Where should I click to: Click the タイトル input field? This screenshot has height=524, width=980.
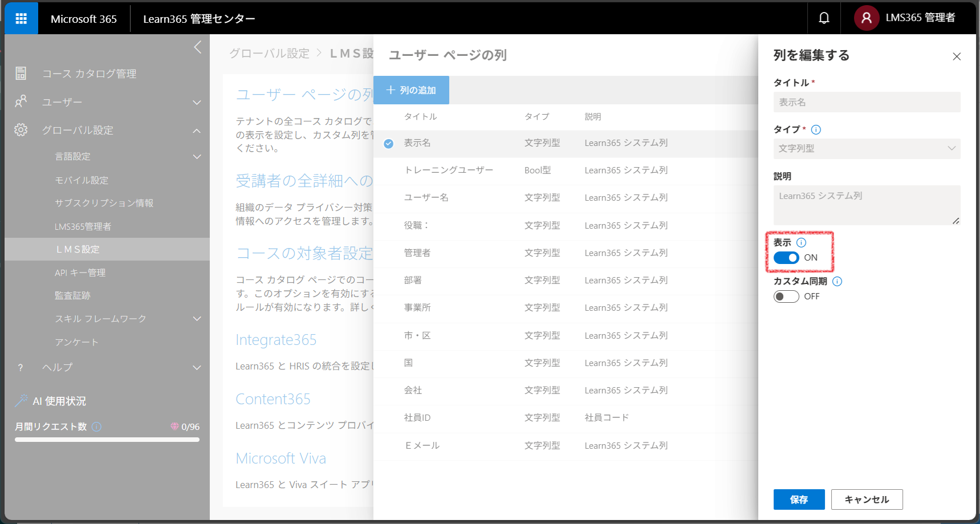tap(867, 102)
